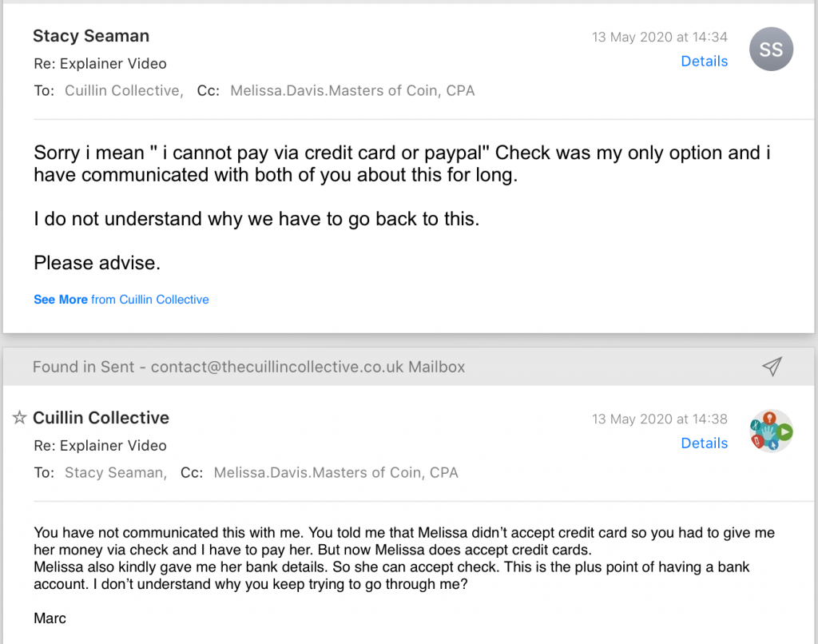
Task: Click the paper plane Sent icon
Action: (x=771, y=367)
